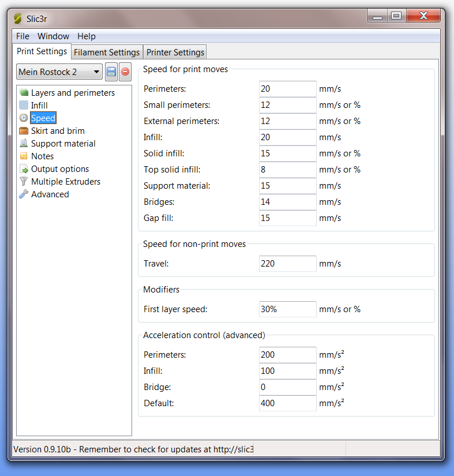Click the 'Speed for print moves' group title

[x=185, y=69]
